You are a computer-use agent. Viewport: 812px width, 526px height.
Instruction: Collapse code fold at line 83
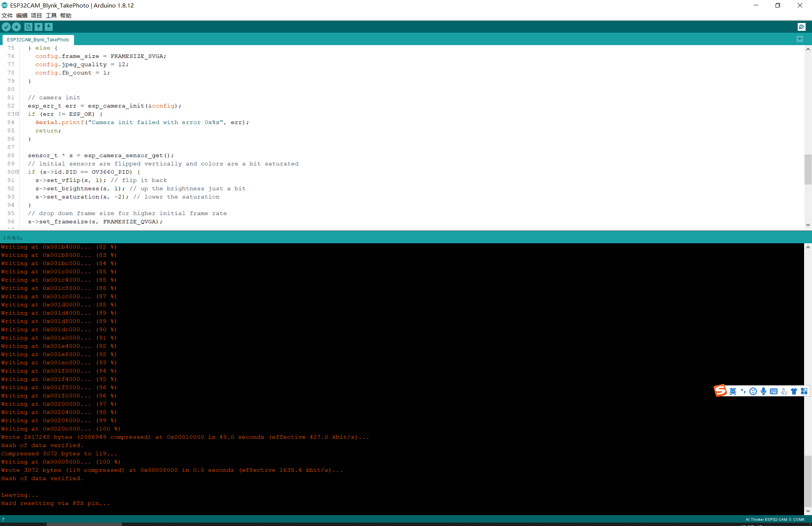[17, 114]
